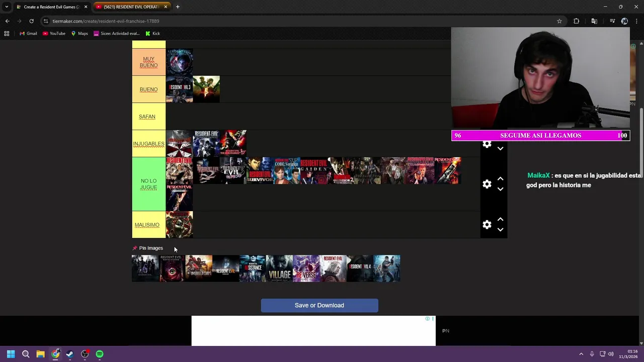Go back to the previous page
This screenshot has width=644, height=362.
pos(7,21)
